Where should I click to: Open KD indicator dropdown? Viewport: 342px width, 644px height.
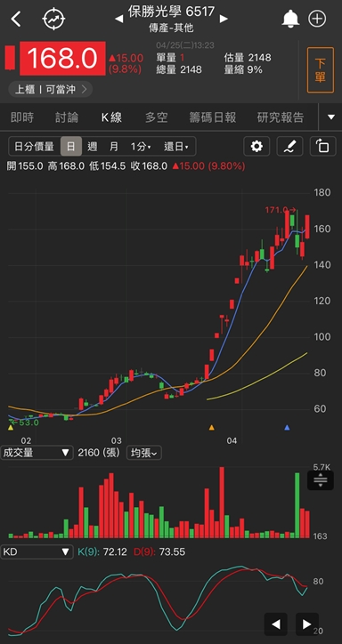click(37, 552)
